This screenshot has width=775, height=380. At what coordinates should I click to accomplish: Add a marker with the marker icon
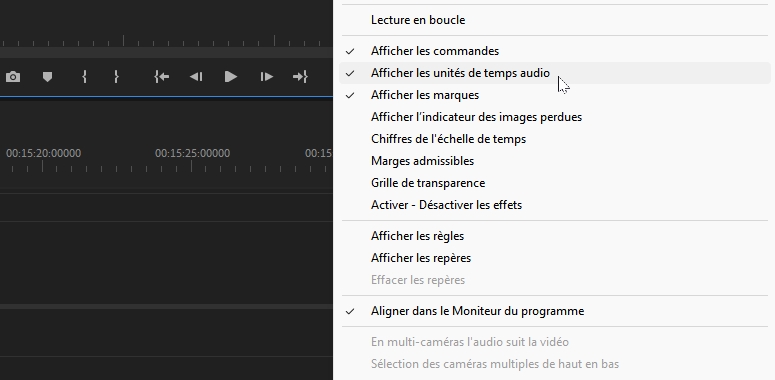click(x=47, y=77)
